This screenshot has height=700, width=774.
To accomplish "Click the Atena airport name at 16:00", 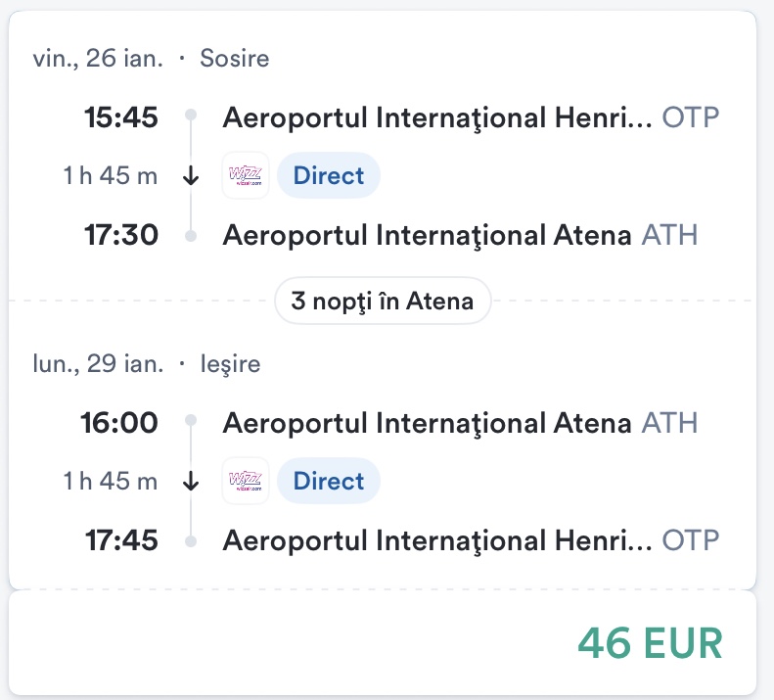I will 428,422.
